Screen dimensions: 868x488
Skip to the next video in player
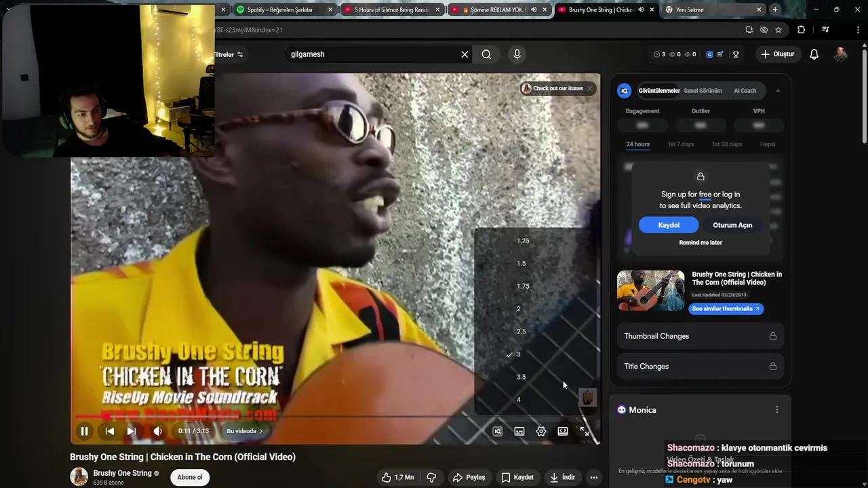click(132, 431)
